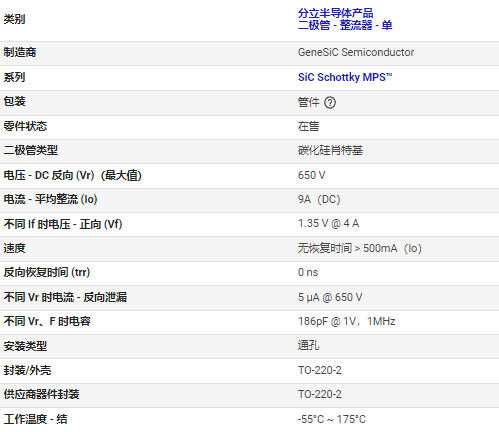
Task: Click the help icon next to 管件
Action: click(330, 103)
